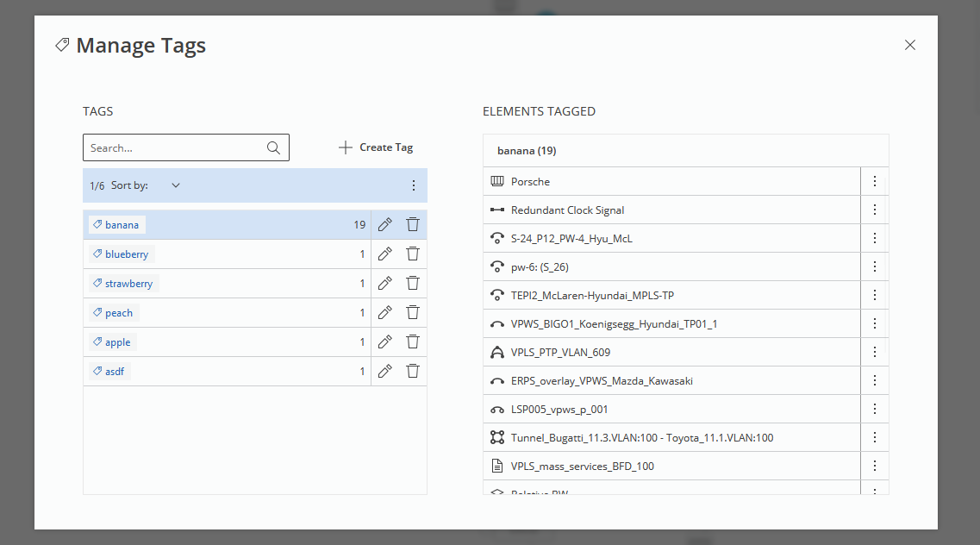
Task: Delete the peach tag via trash icon
Action: point(413,313)
